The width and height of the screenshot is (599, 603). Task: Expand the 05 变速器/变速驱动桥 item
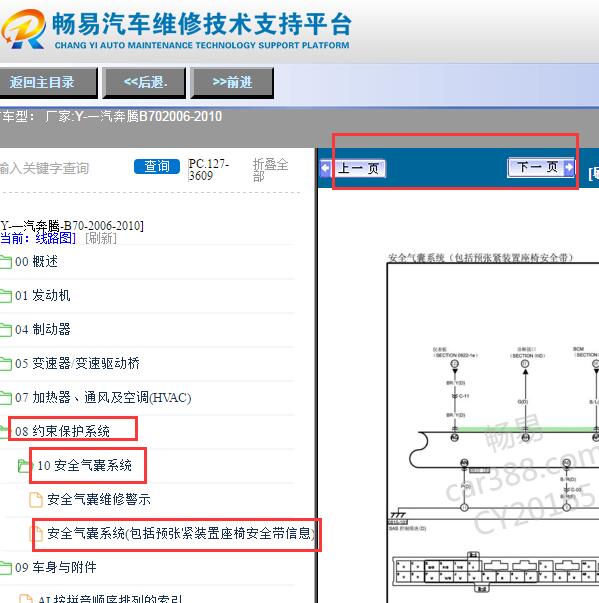77,363
